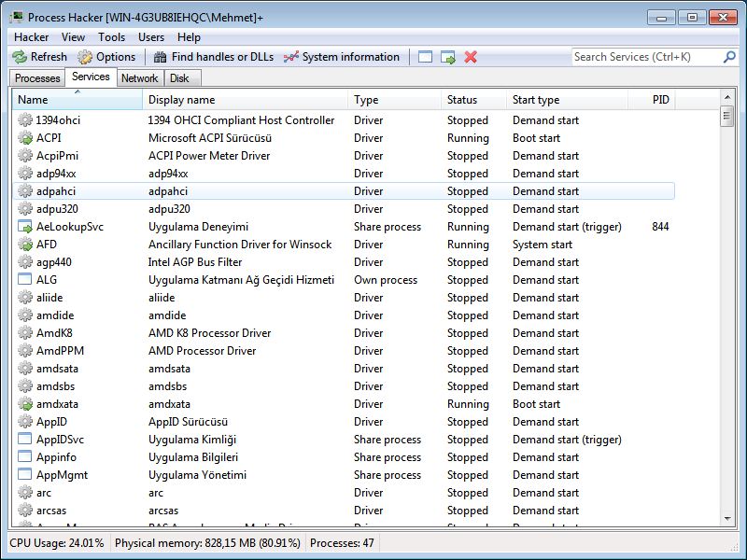Click 'AMD Processor Driver' display name

[x=202, y=351]
